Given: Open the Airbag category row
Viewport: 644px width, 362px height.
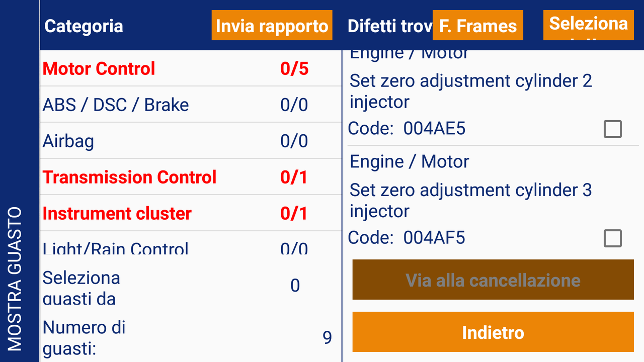Looking at the screenshot, I should (x=68, y=141).
